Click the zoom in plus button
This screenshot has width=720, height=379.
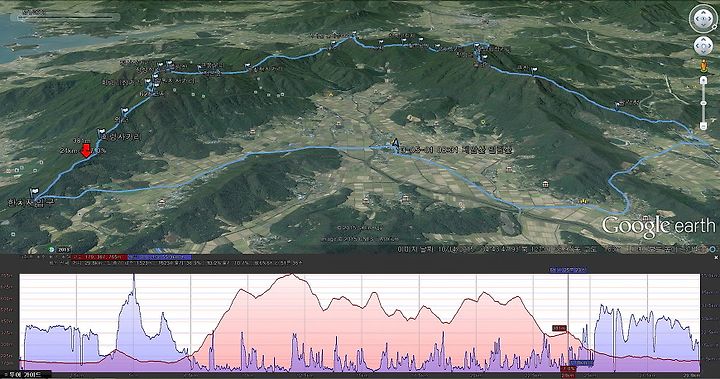click(x=703, y=81)
